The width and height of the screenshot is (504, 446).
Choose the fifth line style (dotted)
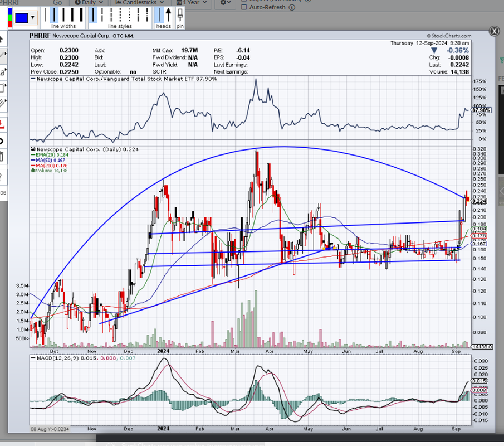129,15
